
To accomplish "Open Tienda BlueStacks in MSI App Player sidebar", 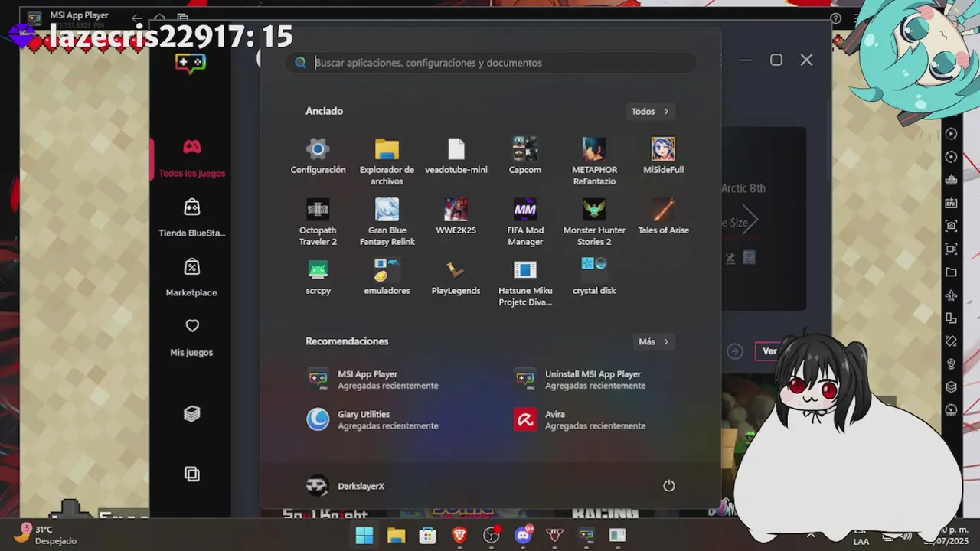I will (191, 218).
